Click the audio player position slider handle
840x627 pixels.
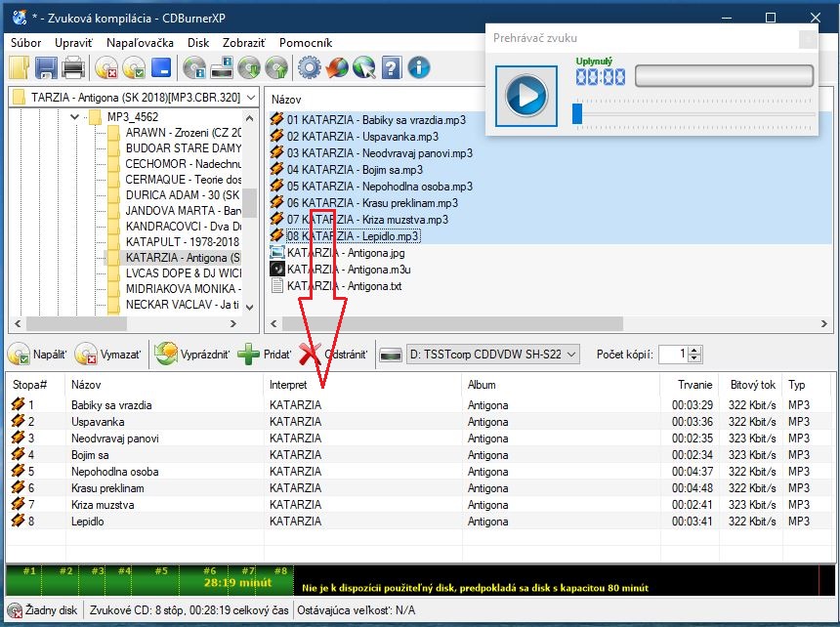pos(577,114)
